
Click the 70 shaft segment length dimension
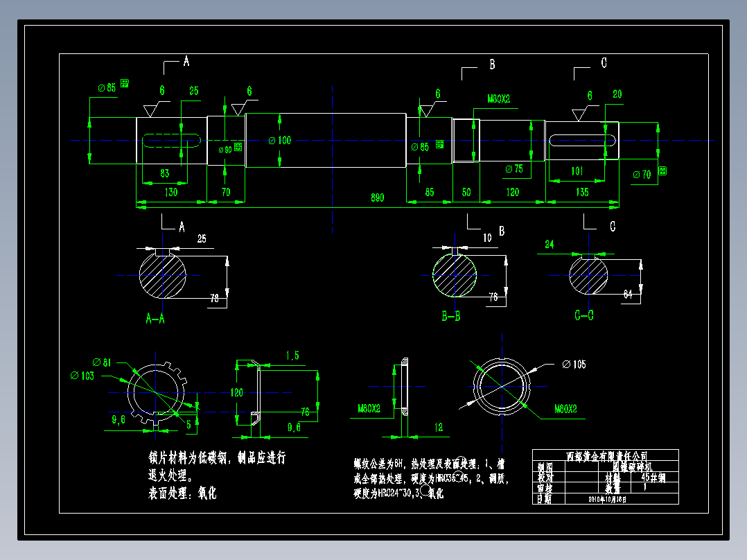pos(226,192)
